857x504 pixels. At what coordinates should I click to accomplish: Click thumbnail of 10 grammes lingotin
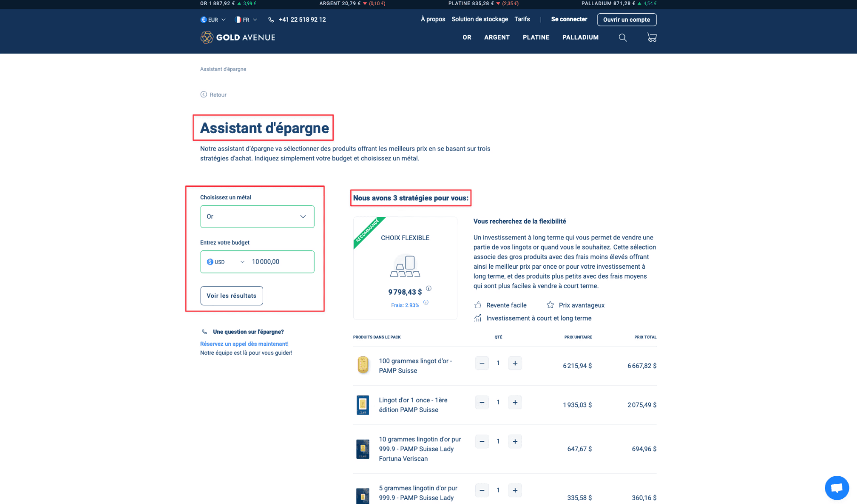[x=363, y=449]
